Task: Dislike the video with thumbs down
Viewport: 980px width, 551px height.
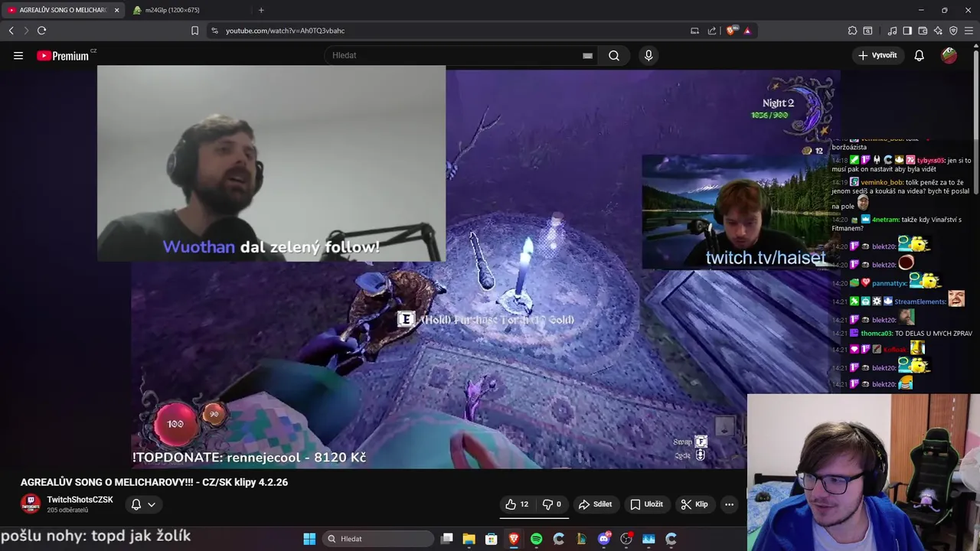Action: 552,504
